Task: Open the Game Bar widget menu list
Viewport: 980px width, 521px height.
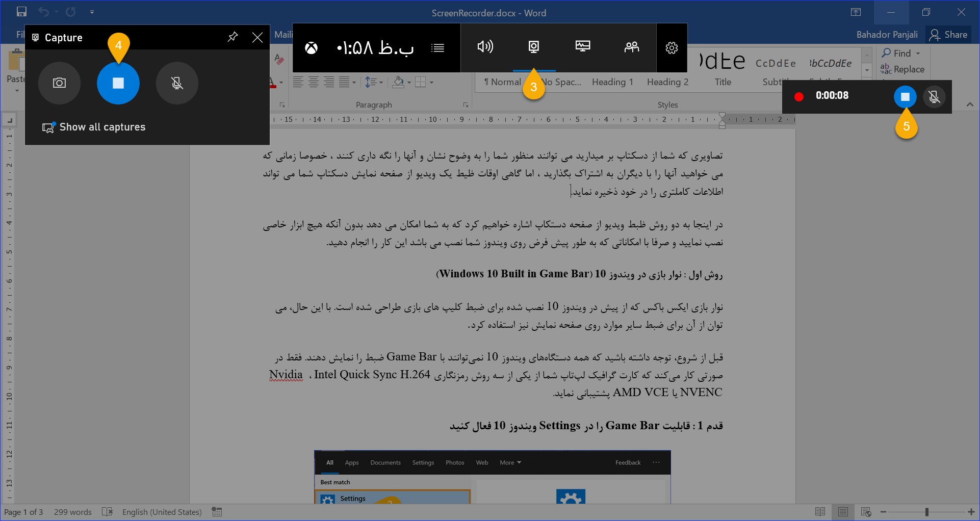Action: [437, 48]
